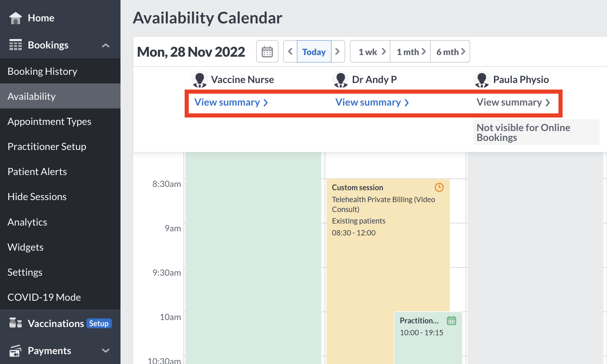Open Patient Alerts from the sidebar
Image resolution: width=607 pixels, height=364 pixels.
pos(37,171)
